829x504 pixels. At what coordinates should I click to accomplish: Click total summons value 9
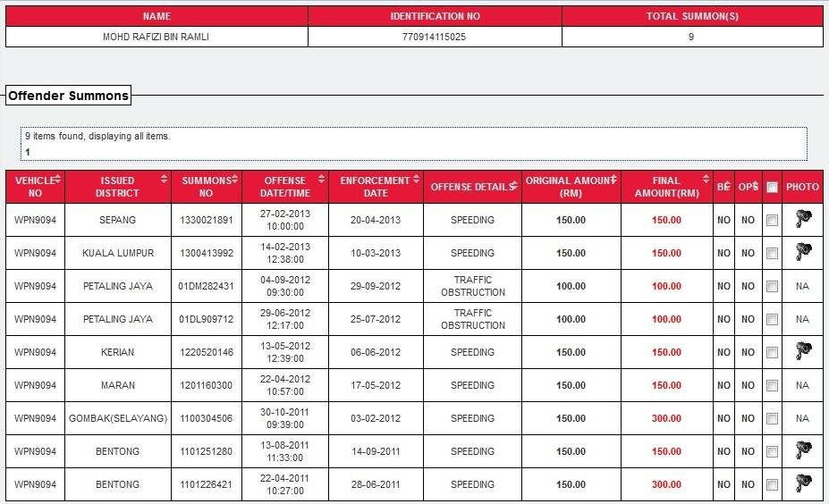coord(691,37)
